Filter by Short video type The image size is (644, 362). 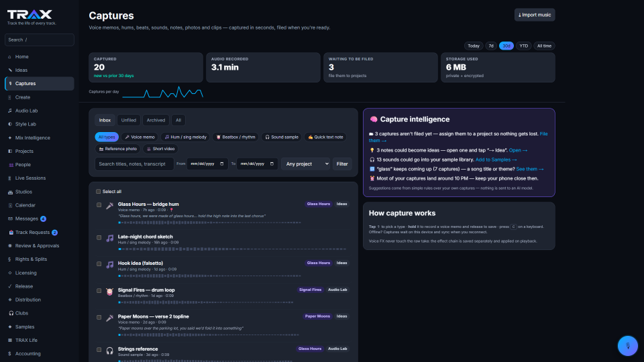coord(160,149)
